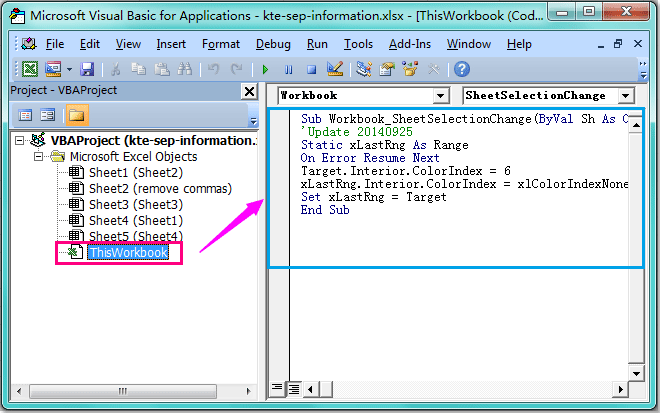Viewport: 660px width, 413px height.
Task: Open the Debug menu
Action: [273, 44]
